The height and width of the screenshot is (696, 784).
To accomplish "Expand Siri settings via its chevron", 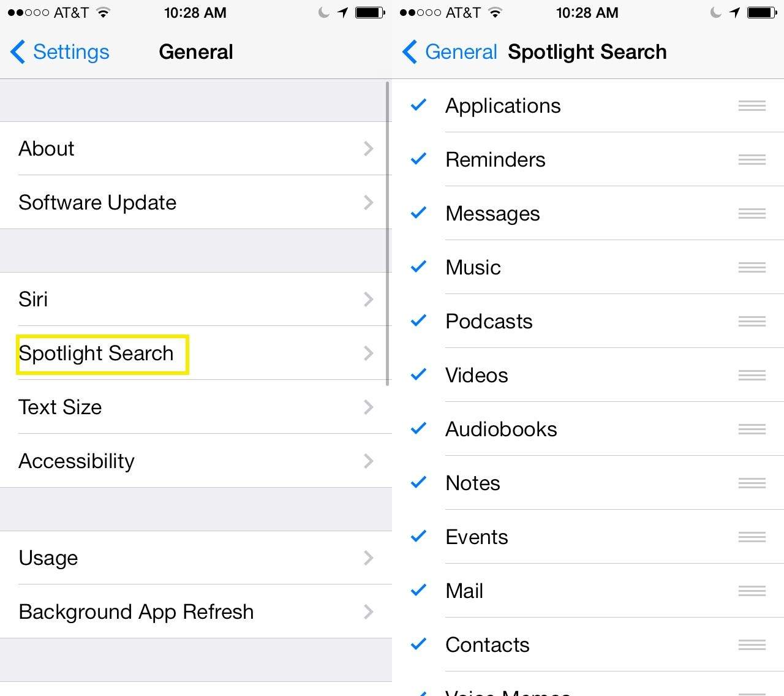I will (368, 300).
